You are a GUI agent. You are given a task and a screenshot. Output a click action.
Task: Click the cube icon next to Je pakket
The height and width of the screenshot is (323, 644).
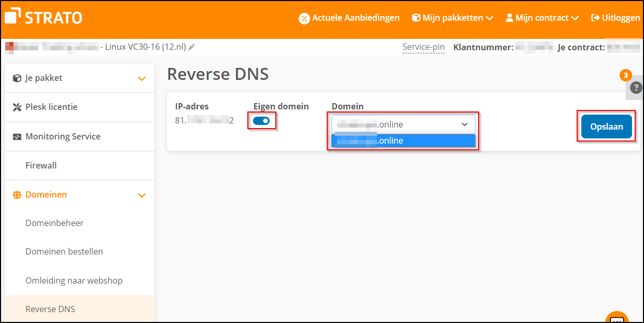tap(17, 78)
